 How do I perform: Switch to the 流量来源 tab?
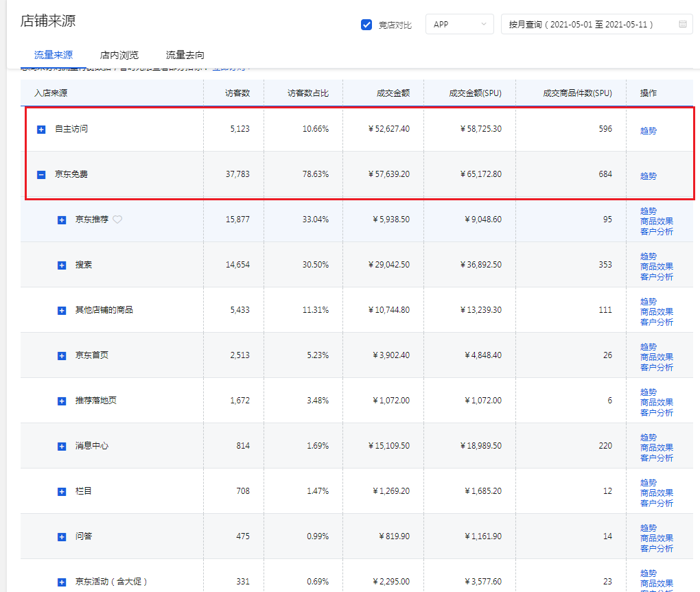pos(53,55)
